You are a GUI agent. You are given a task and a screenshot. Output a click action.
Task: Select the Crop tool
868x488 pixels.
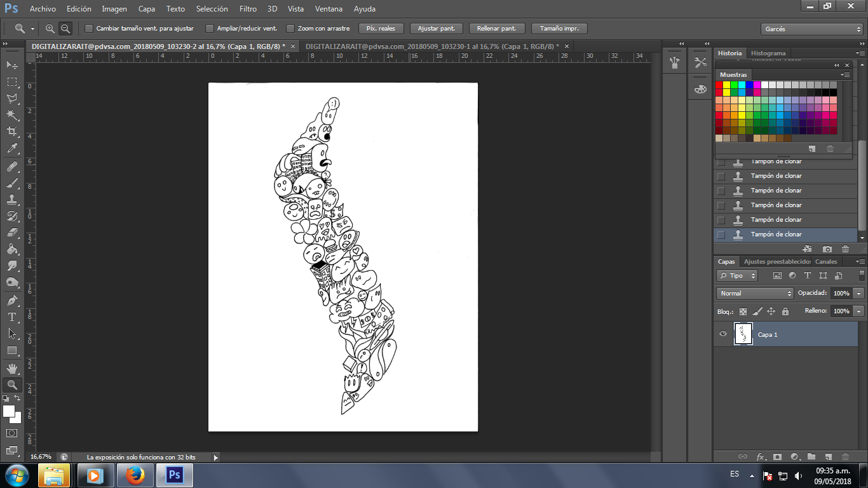pyautogui.click(x=12, y=132)
